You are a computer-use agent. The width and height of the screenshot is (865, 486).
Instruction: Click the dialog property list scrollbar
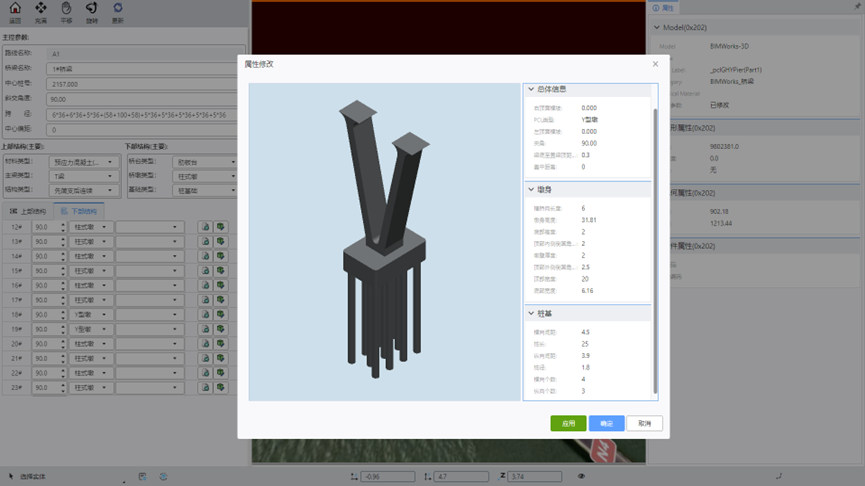[x=655, y=251]
